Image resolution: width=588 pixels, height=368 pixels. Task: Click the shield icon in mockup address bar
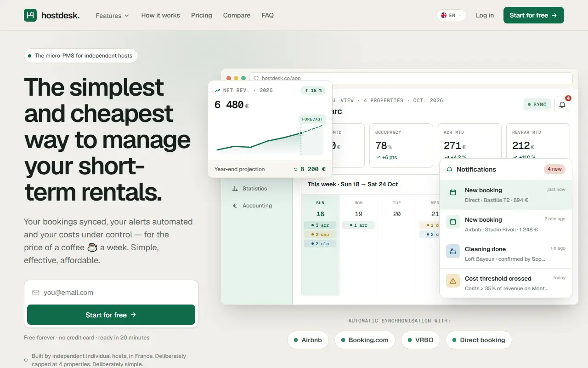click(x=256, y=78)
